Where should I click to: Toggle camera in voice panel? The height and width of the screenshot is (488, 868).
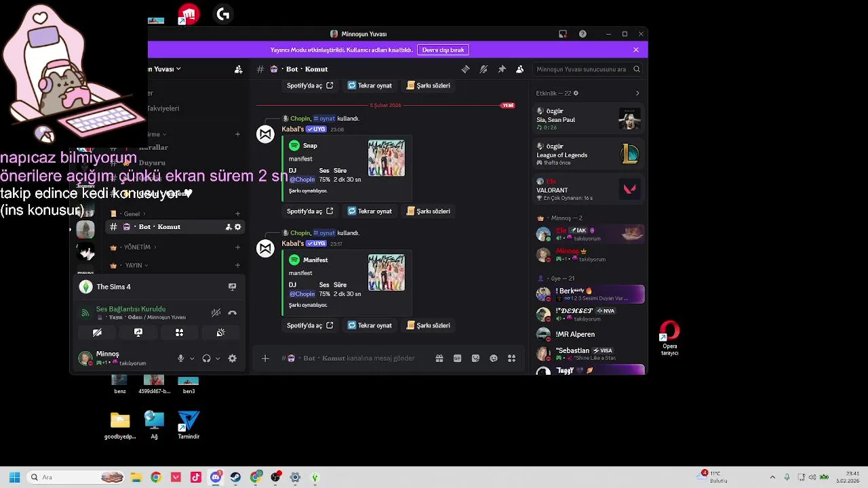point(97,333)
